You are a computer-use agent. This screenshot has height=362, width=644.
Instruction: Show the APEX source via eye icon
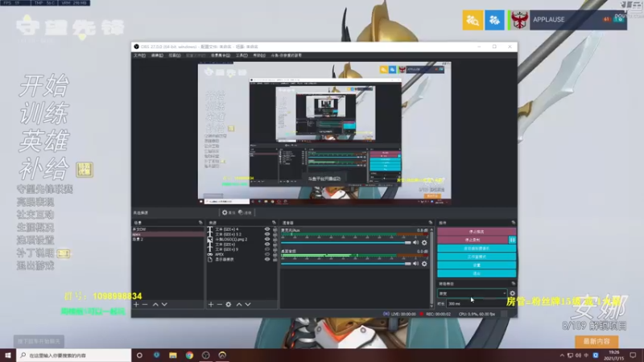click(x=267, y=254)
